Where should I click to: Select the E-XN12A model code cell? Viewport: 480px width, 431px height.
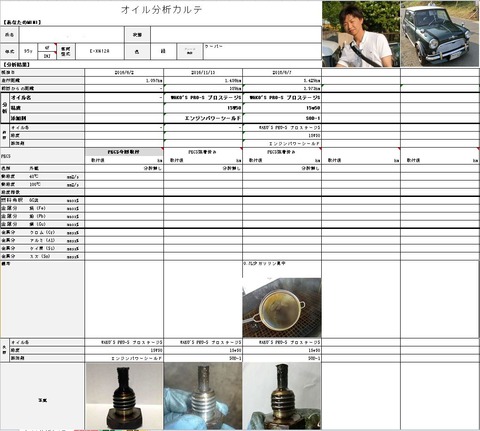point(100,51)
